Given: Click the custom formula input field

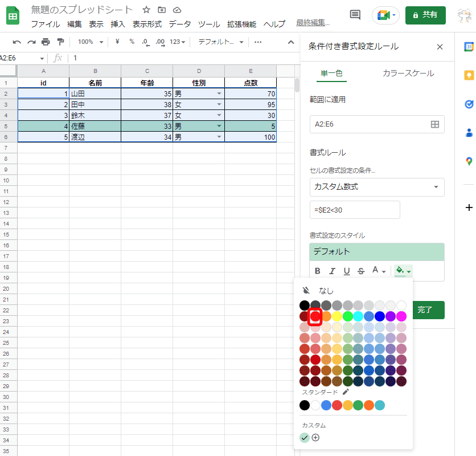Looking at the screenshot, I should [354, 210].
